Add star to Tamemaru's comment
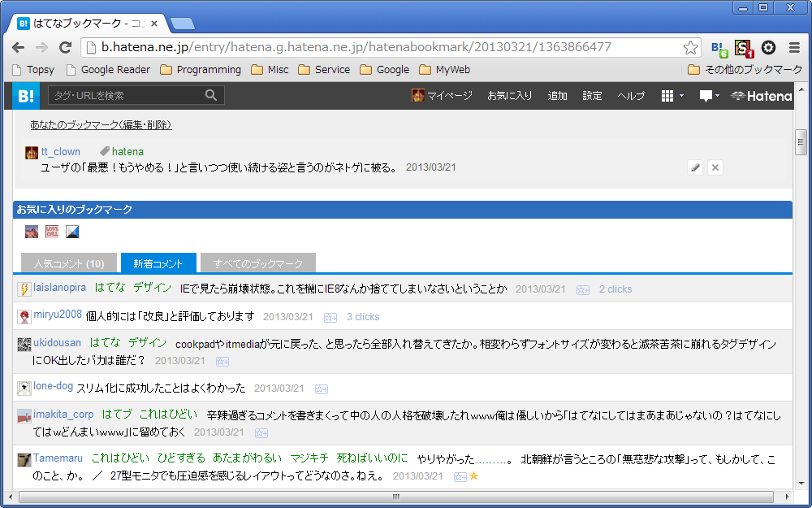The width and height of the screenshot is (812, 508). [460, 476]
